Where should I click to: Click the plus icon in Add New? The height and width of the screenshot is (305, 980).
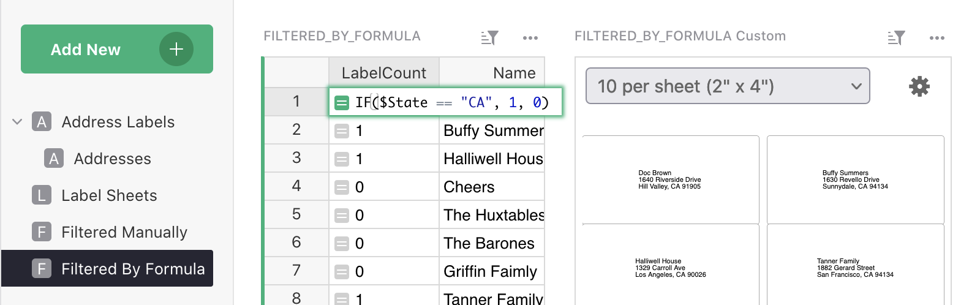(x=176, y=49)
